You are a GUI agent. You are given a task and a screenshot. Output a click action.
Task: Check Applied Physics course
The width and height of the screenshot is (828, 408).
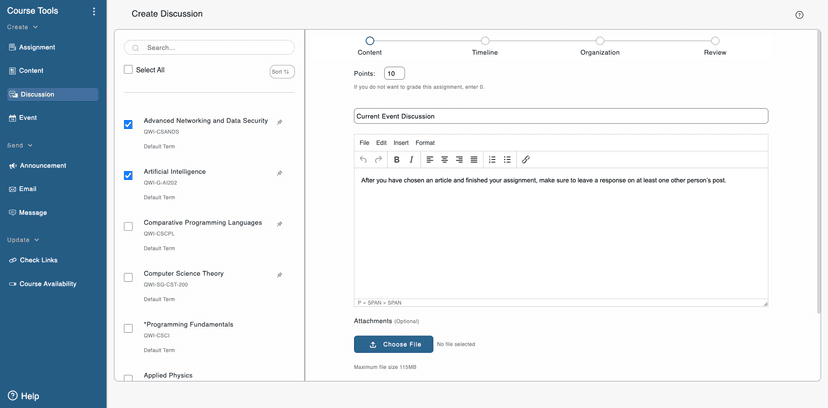click(128, 378)
